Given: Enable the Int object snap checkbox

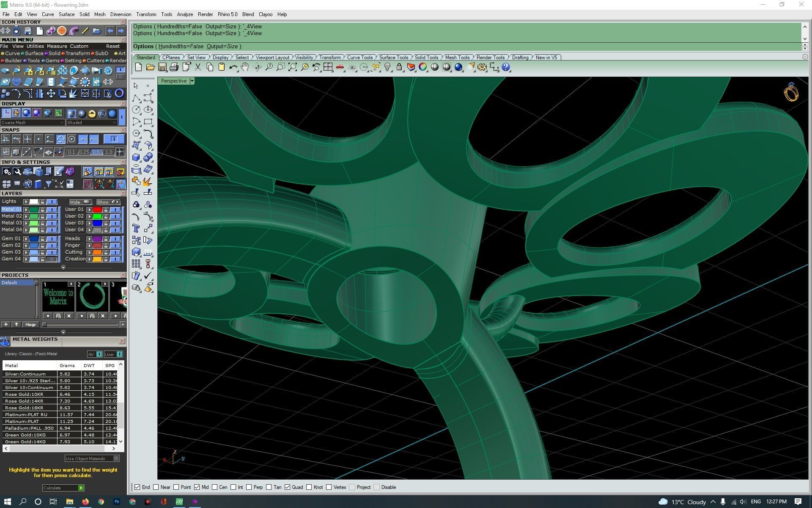Looking at the screenshot, I should click(x=233, y=487).
